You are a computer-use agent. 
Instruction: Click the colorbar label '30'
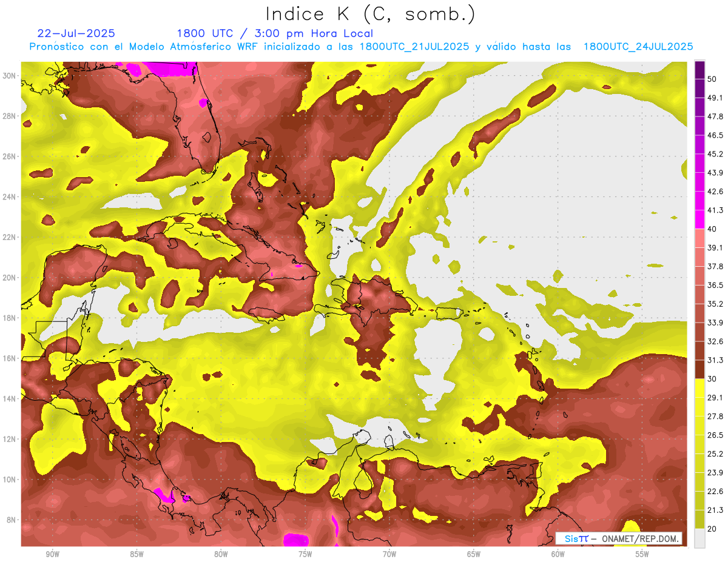712,379
